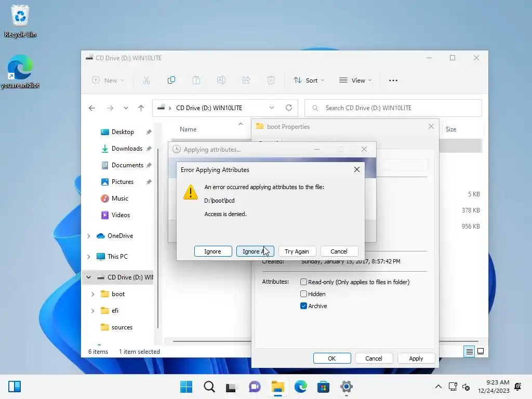The image size is (532, 399).
Task: Launch Microsoft Edge from the taskbar
Action: [x=301, y=387]
